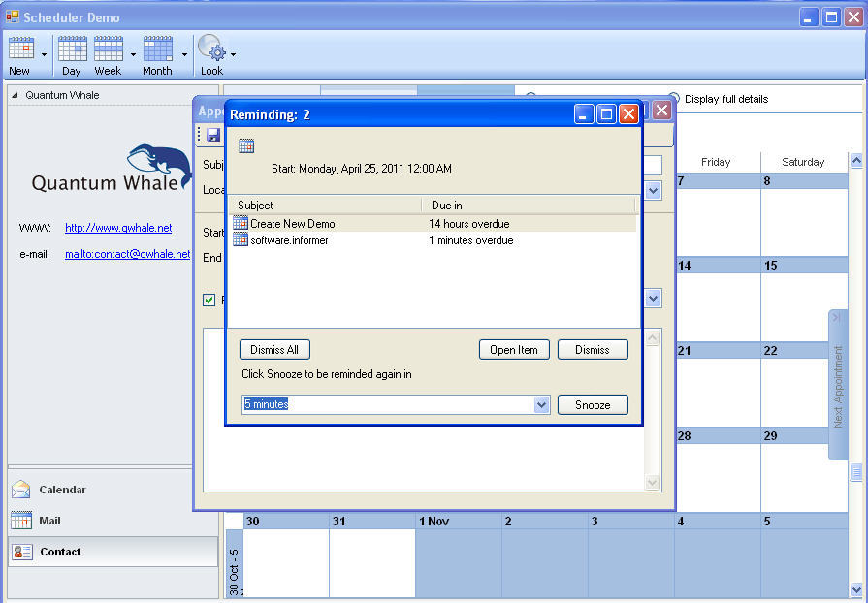Click the reminder calendar icon above Start date
Screen dimensions: 868x603
click(246, 146)
